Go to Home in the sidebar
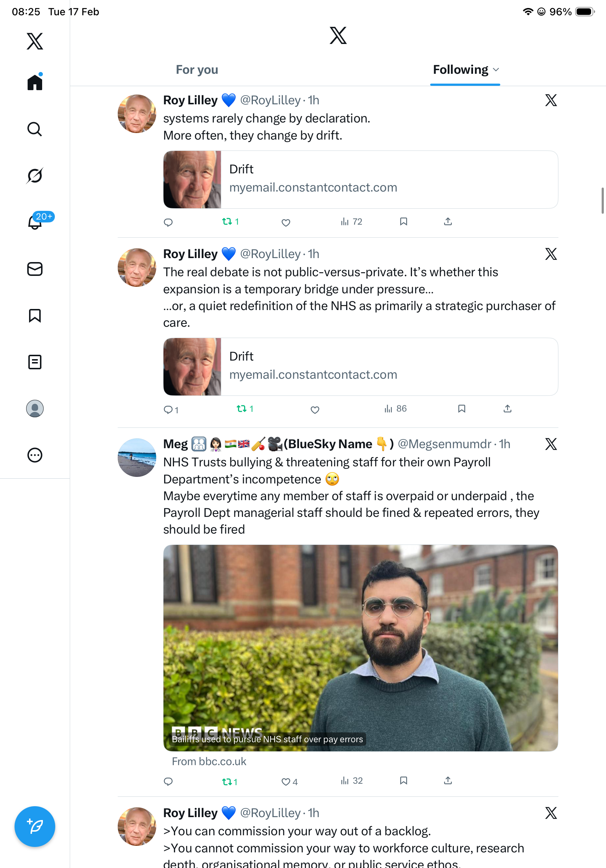The image size is (606, 868). coord(35,83)
